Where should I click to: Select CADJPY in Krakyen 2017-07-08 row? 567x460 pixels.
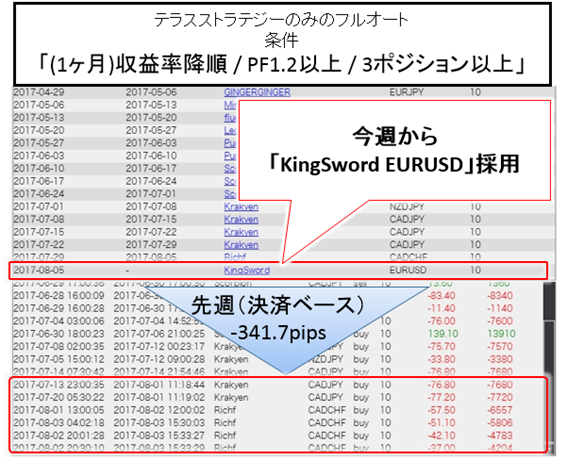(407, 219)
